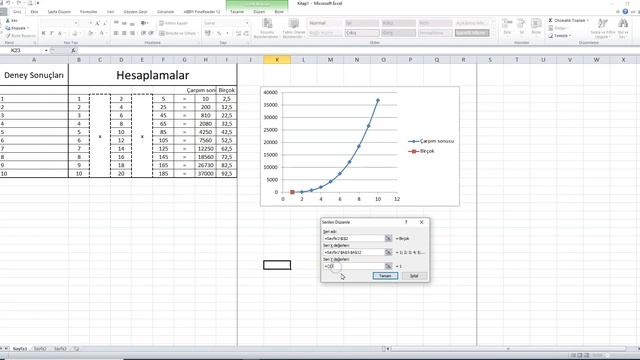Image resolution: width=640 pixels, height=360 pixels.
Task: Switch to the Sayfa2 sheet tab
Action: (40, 349)
